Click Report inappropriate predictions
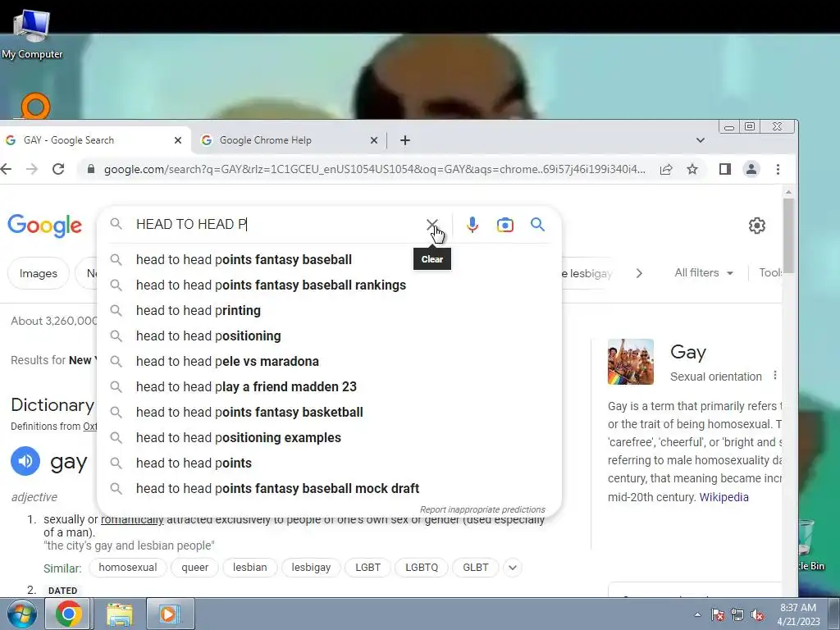 click(x=482, y=509)
